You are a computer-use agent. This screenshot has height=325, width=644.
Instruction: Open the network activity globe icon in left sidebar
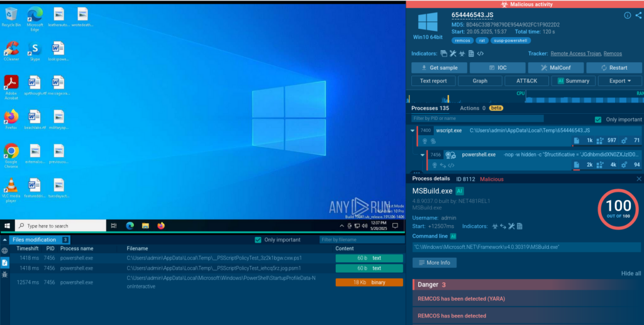click(x=5, y=250)
